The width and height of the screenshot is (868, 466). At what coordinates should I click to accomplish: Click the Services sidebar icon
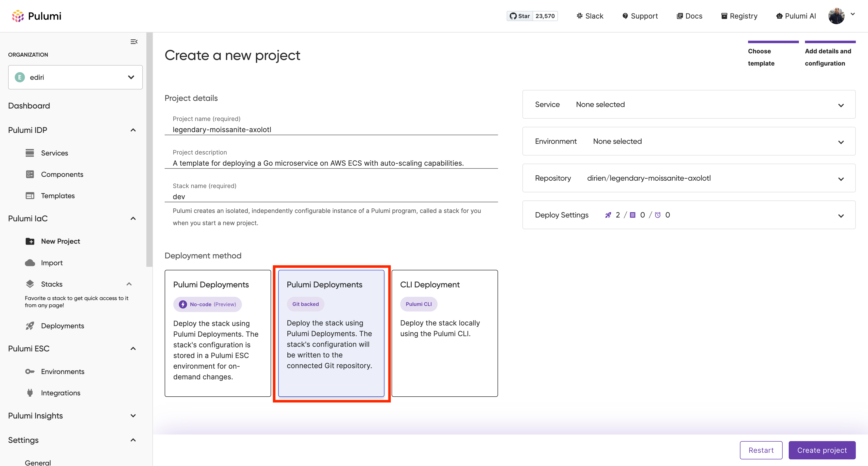[30, 153]
